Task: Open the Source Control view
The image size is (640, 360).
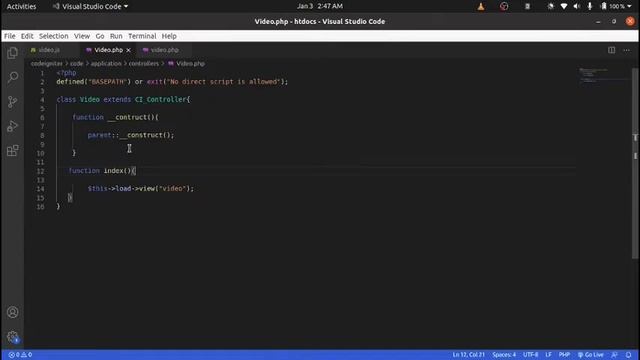Action: click(13, 101)
